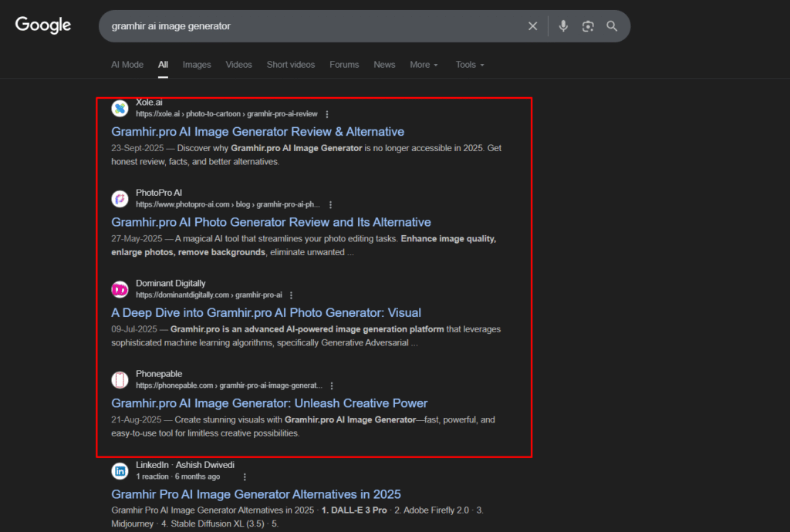Switch to the AI Mode tab

tap(127, 65)
